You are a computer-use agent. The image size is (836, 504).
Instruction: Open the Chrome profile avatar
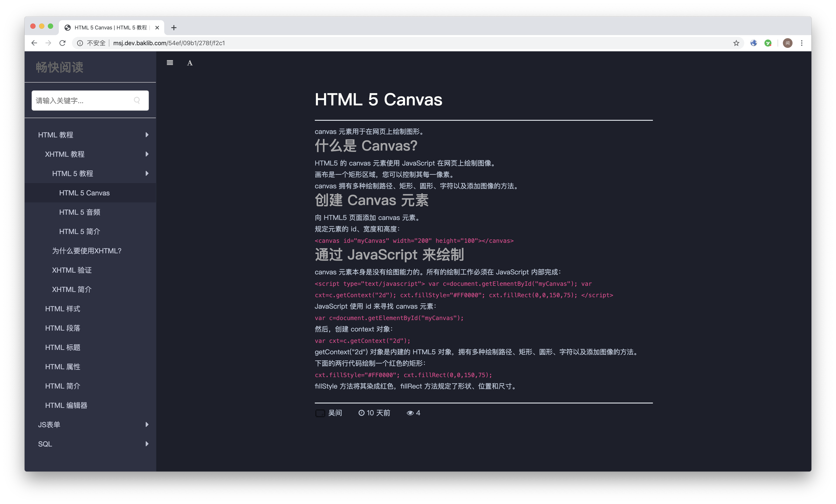(787, 43)
